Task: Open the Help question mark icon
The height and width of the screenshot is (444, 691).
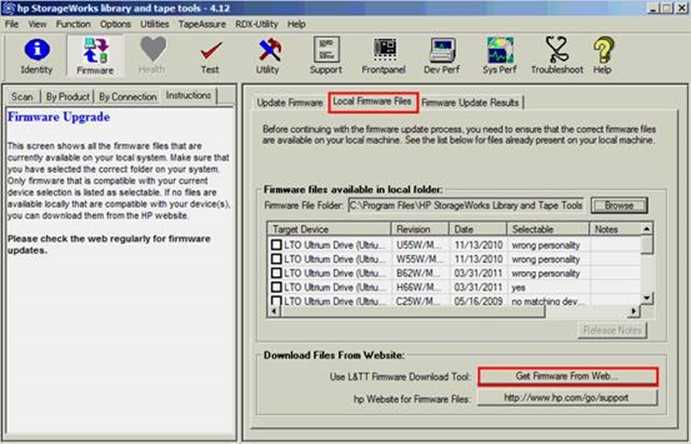Action: [602, 56]
